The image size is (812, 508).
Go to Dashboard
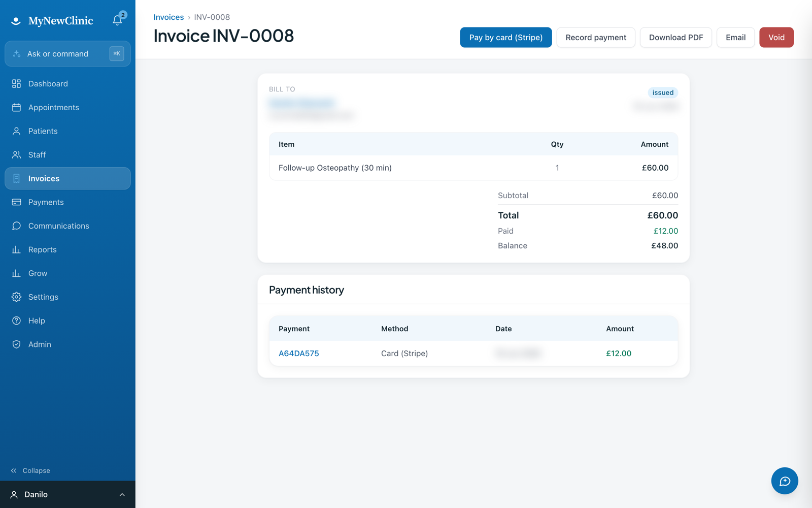pyautogui.click(x=67, y=83)
